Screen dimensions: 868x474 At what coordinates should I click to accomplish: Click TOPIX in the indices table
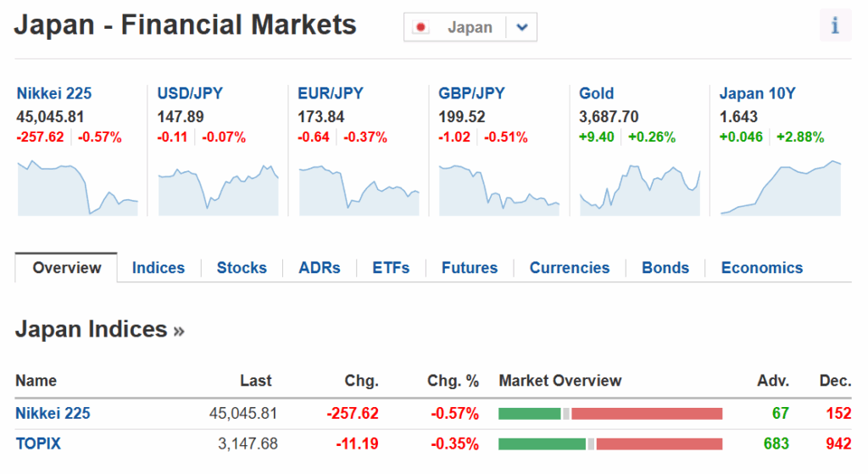[x=38, y=443]
